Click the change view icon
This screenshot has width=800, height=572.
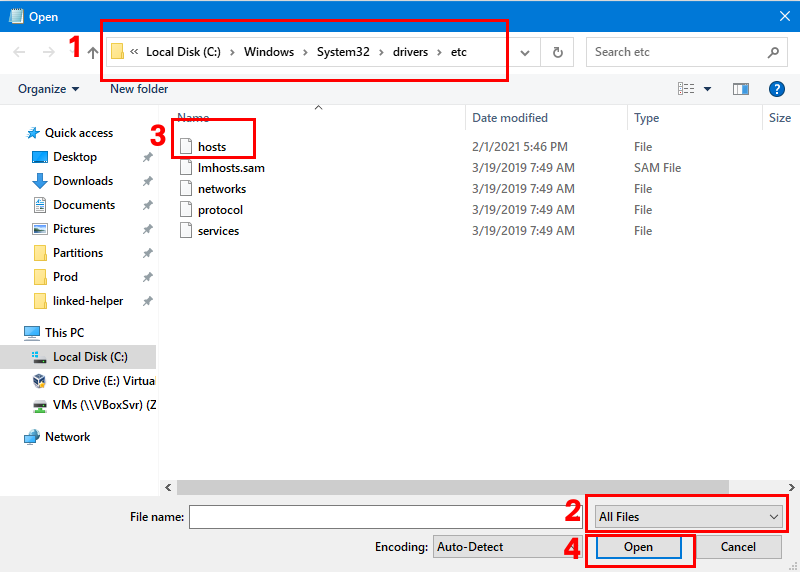(x=686, y=89)
